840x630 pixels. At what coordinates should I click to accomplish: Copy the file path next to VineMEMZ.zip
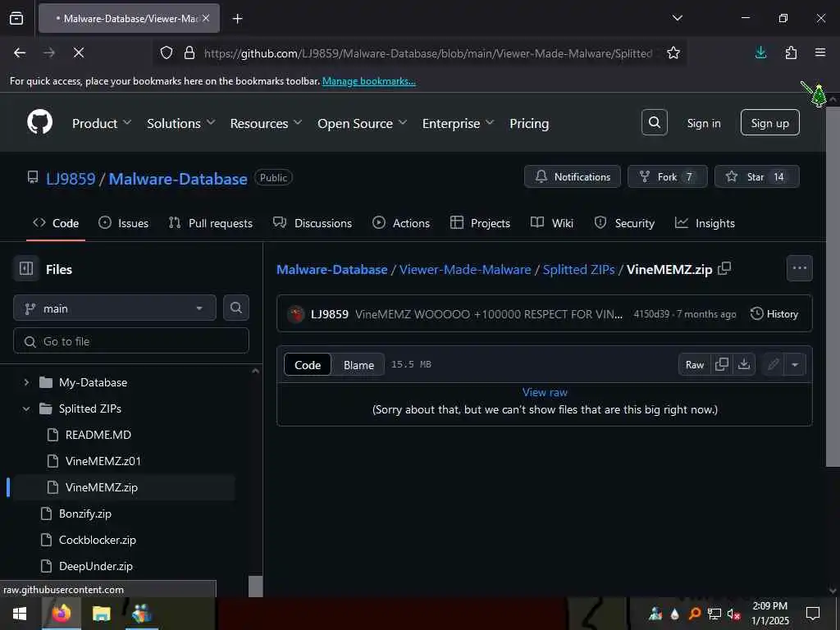724,268
